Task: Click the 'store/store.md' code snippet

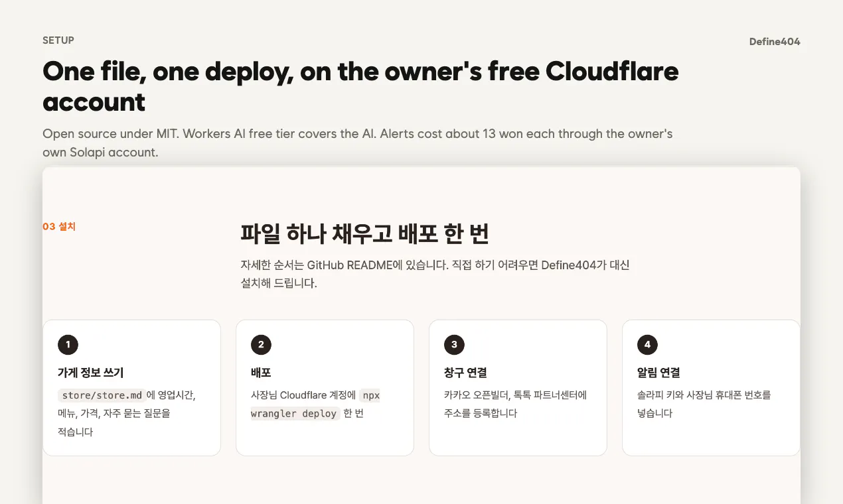Action: click(x=102, y=395)
